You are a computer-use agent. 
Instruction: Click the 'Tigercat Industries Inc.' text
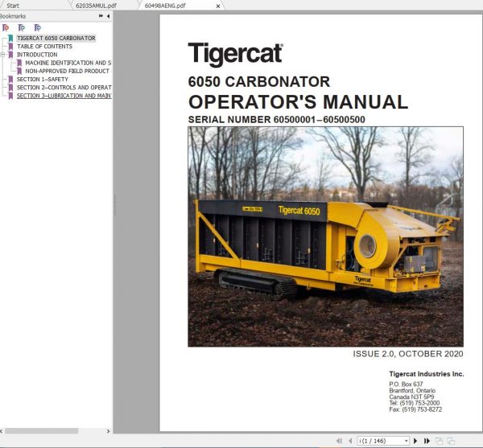[x=427, y=374]
